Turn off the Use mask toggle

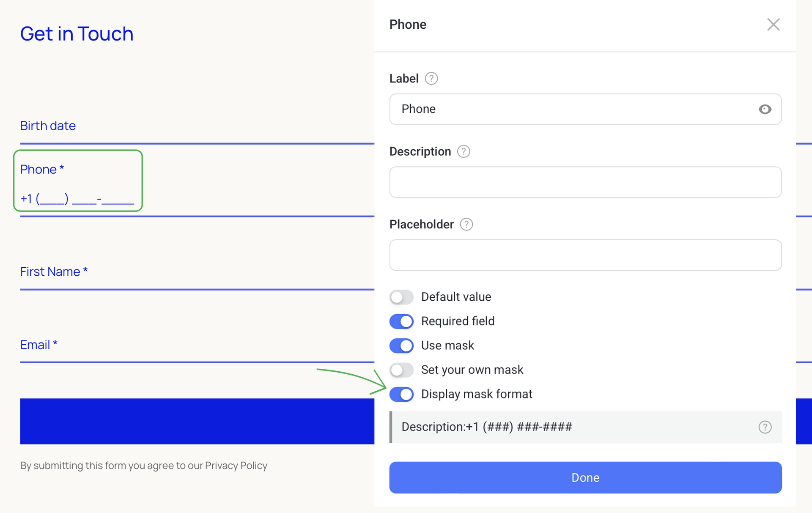point(401,346)
